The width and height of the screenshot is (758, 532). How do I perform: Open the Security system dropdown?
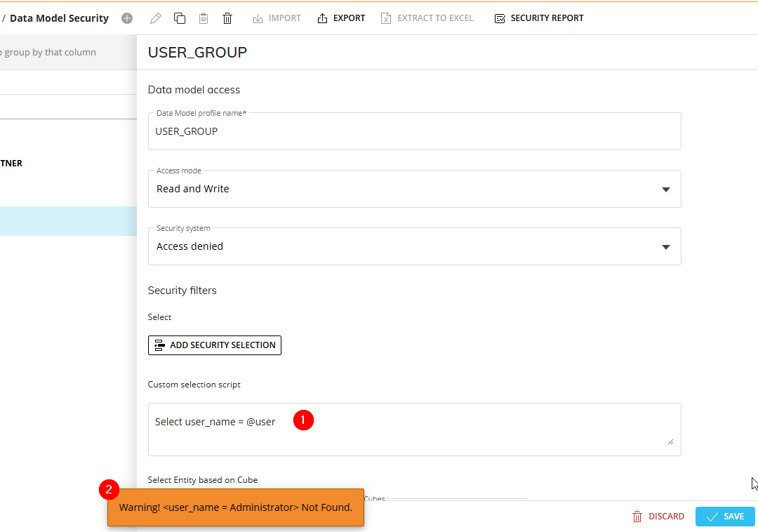(x=414, y=246)
